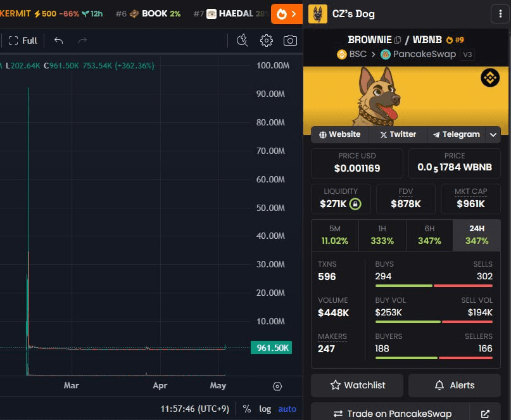Click the time zone clock 11:57:46 (UTC+9)
Screen dimensions: 511x420
[x=194, y=409]
